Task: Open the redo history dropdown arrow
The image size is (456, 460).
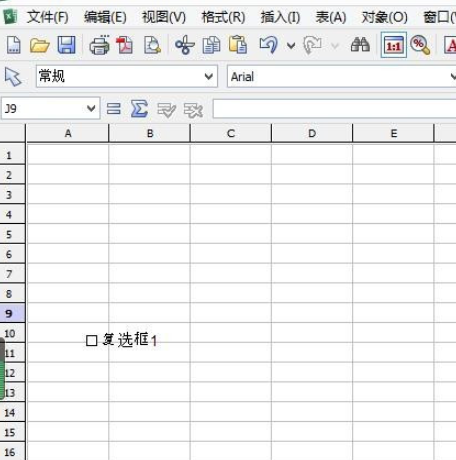Action: click(x=335, y=45)
